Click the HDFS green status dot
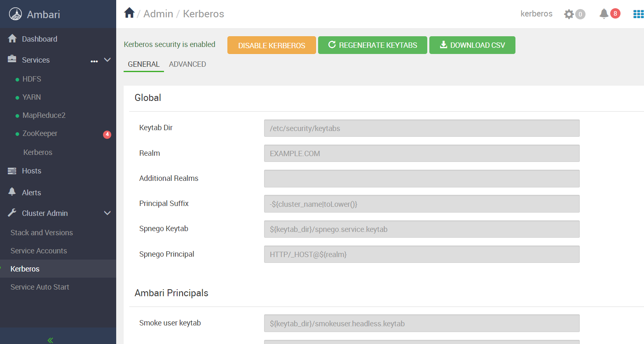The image size is (644, 344). 17,80
